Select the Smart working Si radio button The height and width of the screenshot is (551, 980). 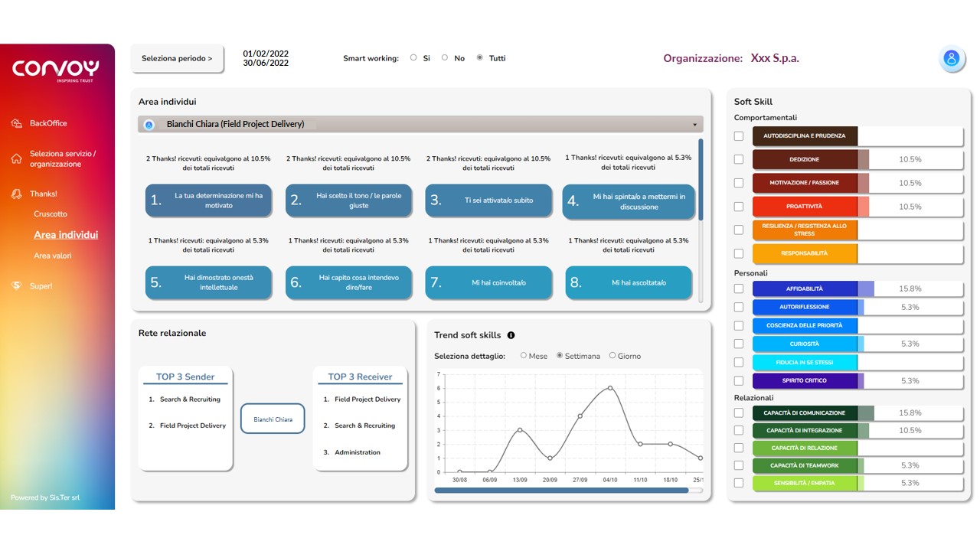coord(414,57)
